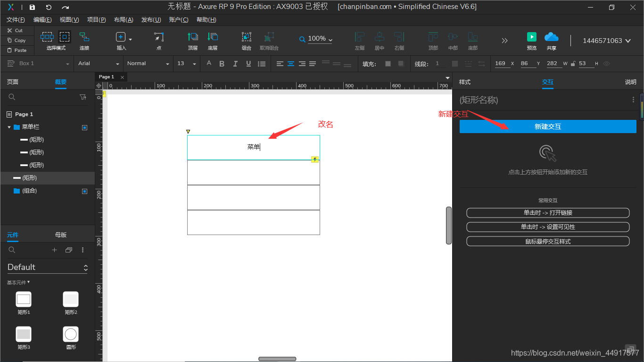Set text alignment to right
644x362 pixels.
(x=302, y=64)
